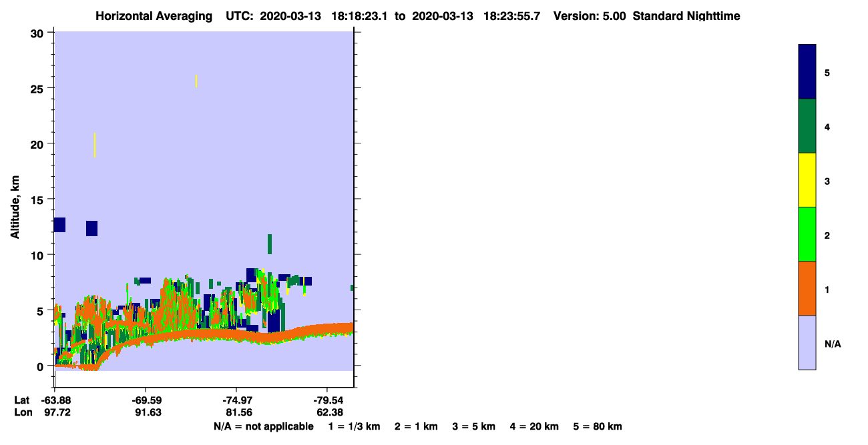
Task: Click the legend text '5 = 80 km'
Action: point(598,426)
